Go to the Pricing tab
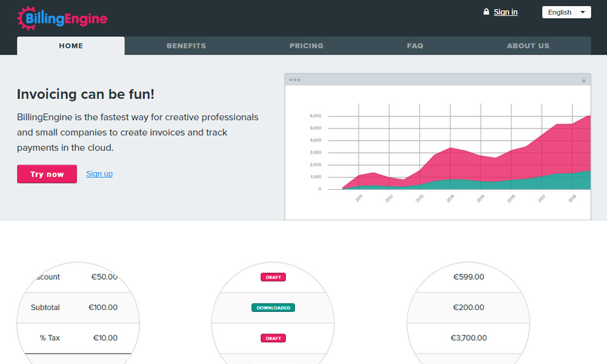The height and width of the screenshot is (364, 607). pyautogui.click(x=307, y=46)
